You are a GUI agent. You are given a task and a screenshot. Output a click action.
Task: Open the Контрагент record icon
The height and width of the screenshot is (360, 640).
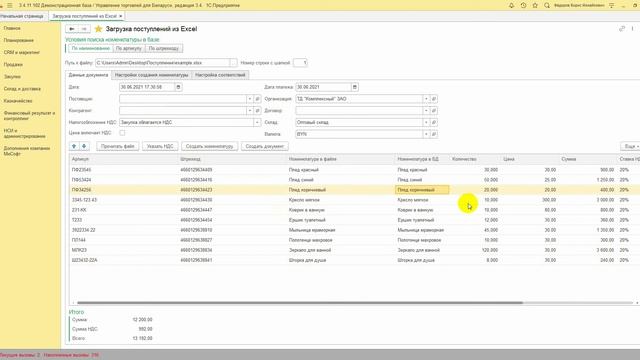(257, 111)
